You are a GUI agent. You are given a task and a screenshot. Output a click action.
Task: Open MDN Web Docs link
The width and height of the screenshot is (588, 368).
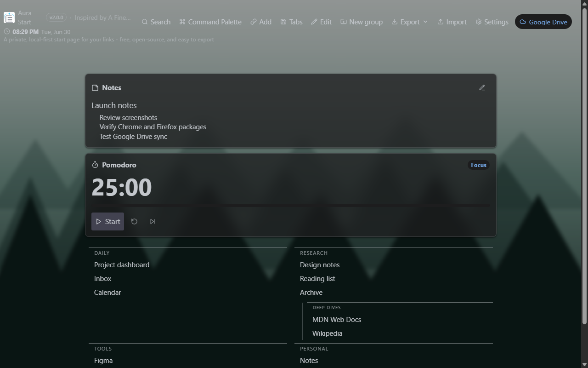(337, 320)
